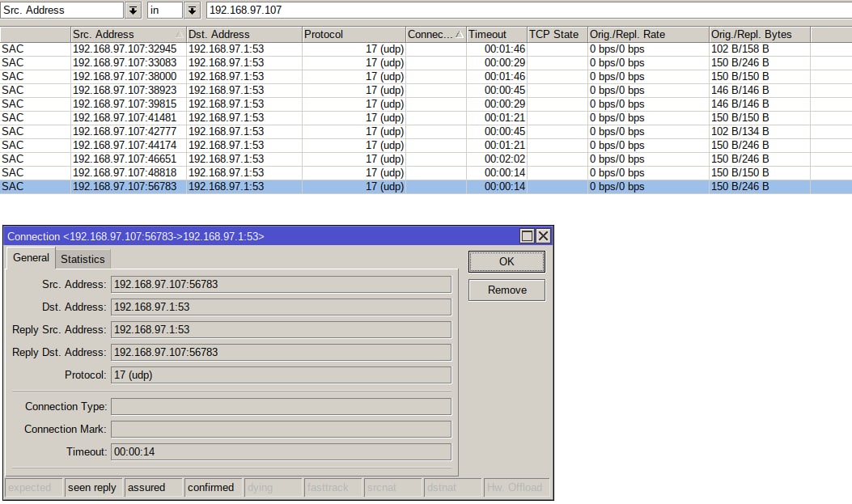The width and height of the screenshot is (852, 504).
Task: Select row with source 192.168.97.107:41481
Action: tap(426, 118)
